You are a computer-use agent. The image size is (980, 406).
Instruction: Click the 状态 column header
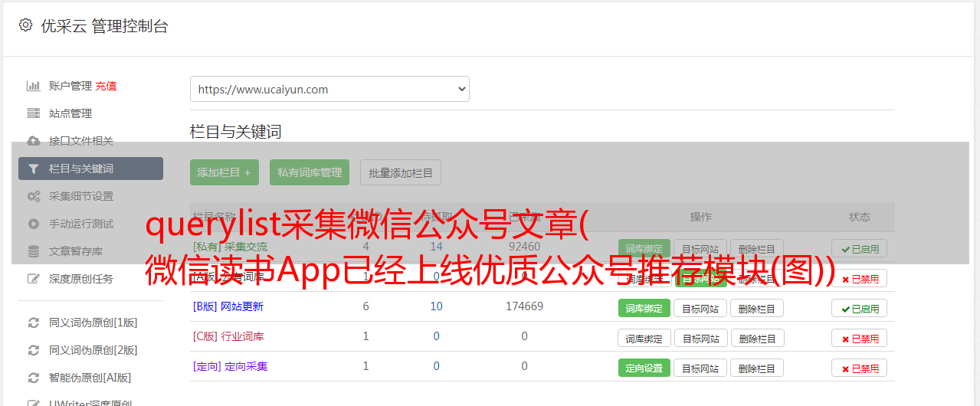[860, 217]
